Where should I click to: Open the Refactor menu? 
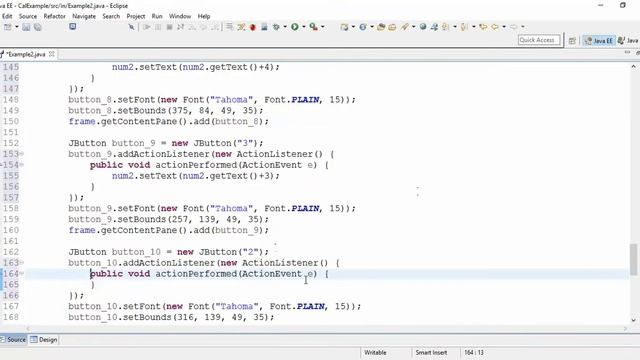pos(54,16)
